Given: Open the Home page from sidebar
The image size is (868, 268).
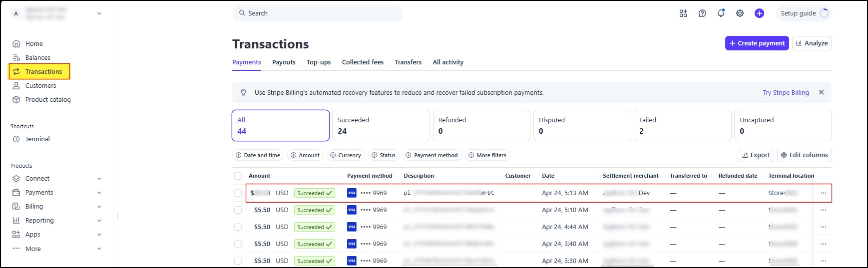Looking at the screenshot, I should point(34,43).
